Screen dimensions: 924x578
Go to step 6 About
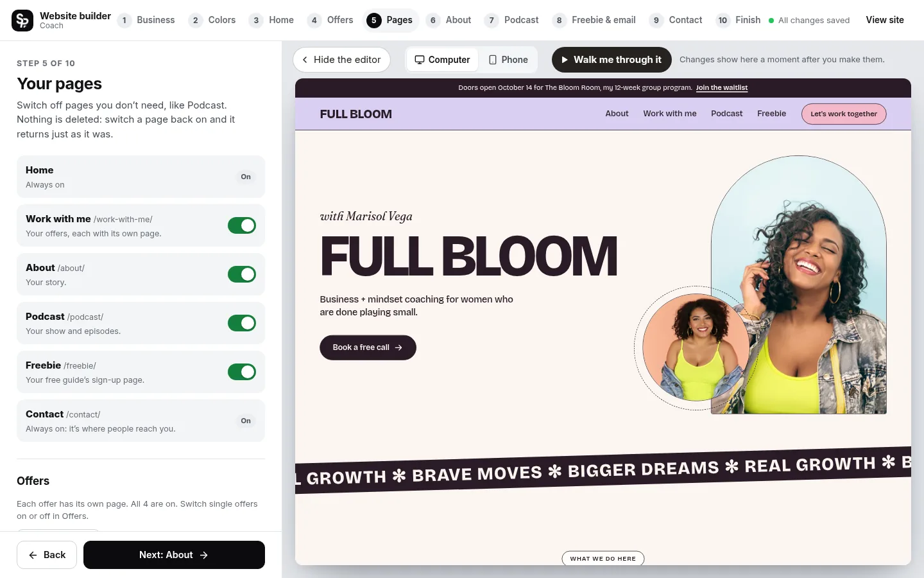[x=449, y=20]
